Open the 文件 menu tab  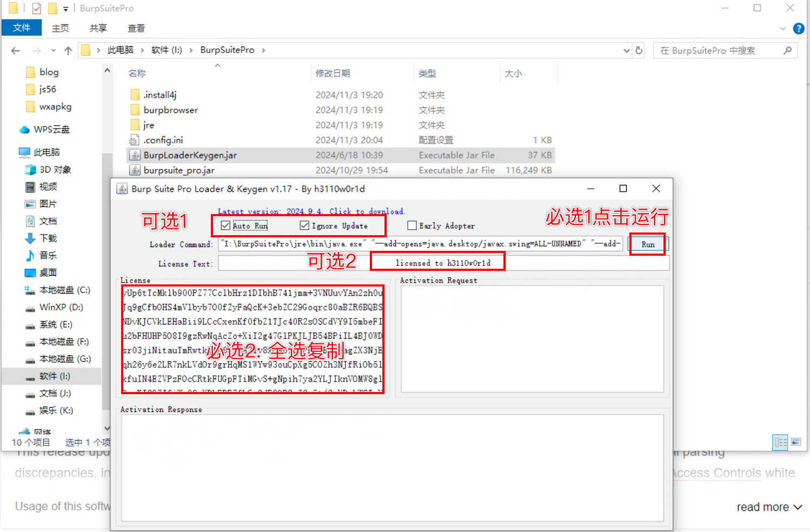pyautogui.click(x=22, y=28)
